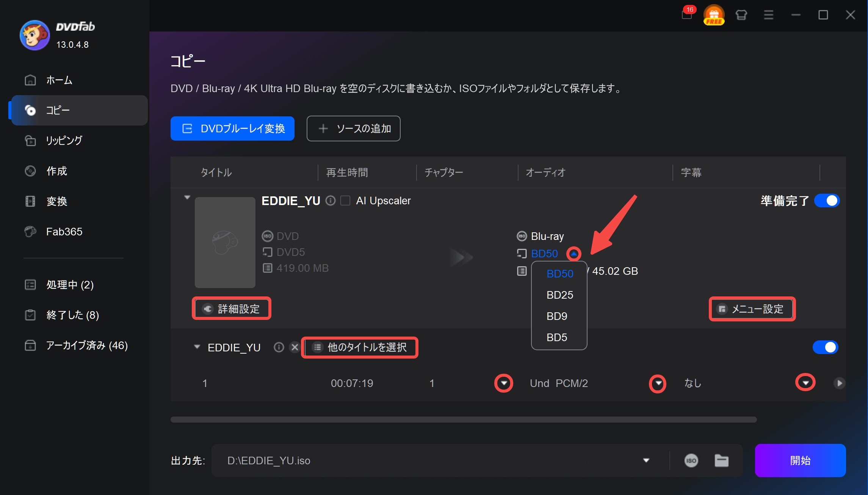Click the 字幕 column header
The image size is (868, 495).
click(691, 172)
